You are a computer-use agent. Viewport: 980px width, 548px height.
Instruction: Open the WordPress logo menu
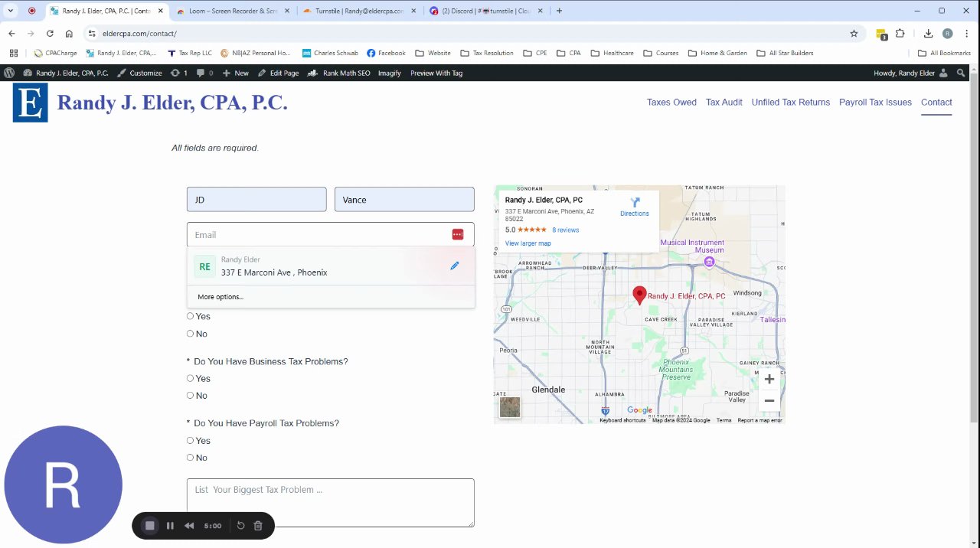(x=9, y=73)
